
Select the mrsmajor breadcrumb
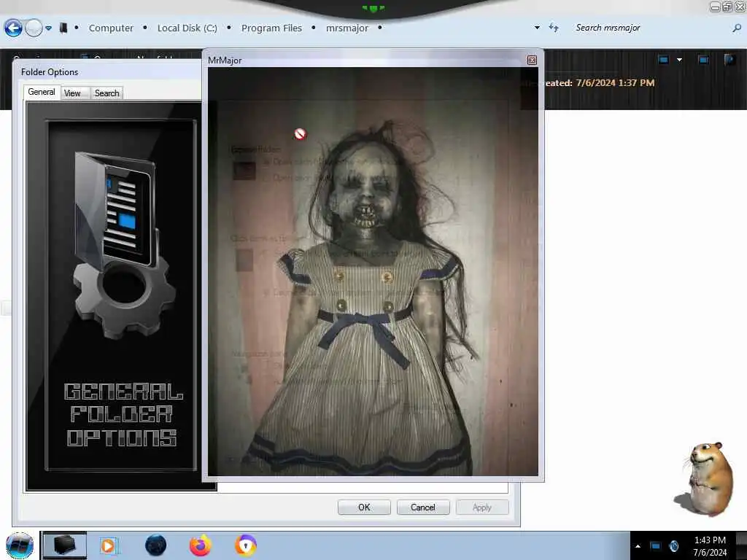point(347,28)
